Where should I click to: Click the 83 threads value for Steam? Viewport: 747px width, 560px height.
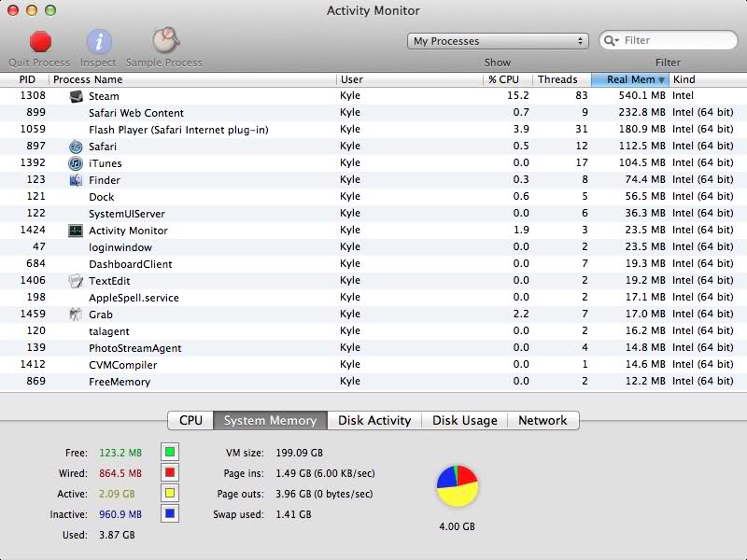(x=581, y=96)
